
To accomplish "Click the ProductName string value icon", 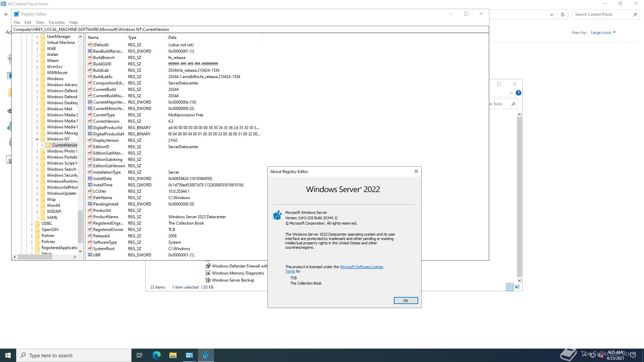I will [x=90, y=217].
